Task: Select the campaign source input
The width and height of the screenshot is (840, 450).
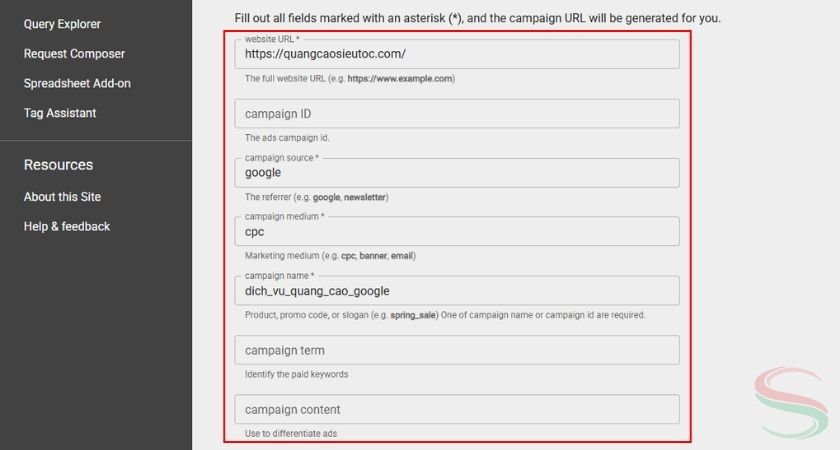Action: click(x=456, y=173)
